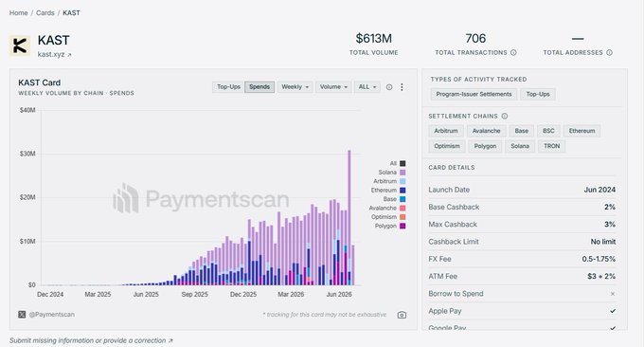
Task: Click the Base Cashback 2% value
Action: click(610, 208)
